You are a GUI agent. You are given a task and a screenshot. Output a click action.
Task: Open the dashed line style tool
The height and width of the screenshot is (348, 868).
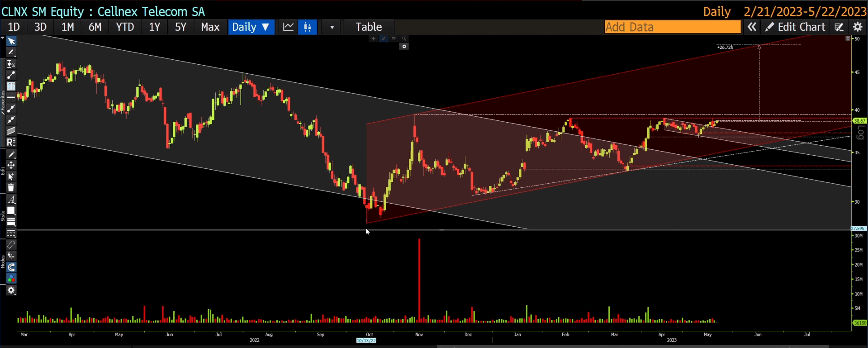tap(11, 233)
